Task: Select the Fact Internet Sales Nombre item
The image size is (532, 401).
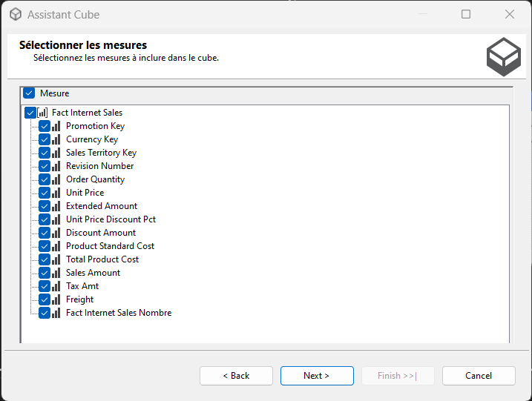Action: [119, 313]
